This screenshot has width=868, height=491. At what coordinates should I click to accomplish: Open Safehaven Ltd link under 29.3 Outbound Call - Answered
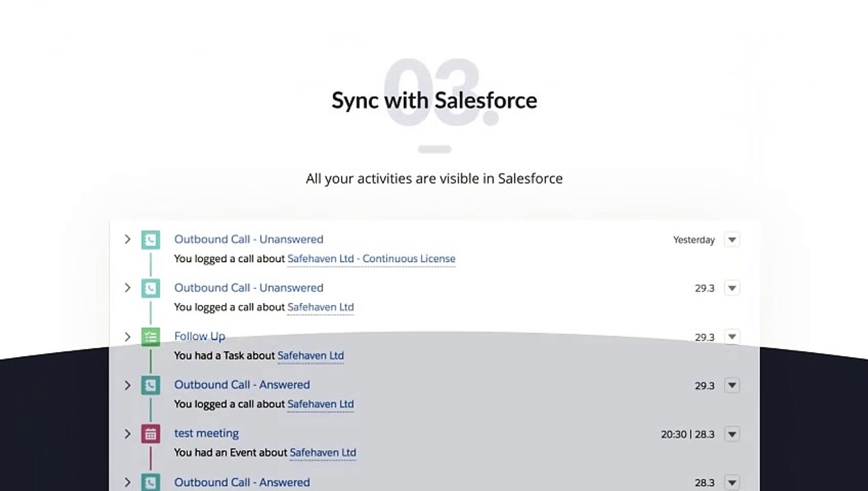[x=320, y=404]
